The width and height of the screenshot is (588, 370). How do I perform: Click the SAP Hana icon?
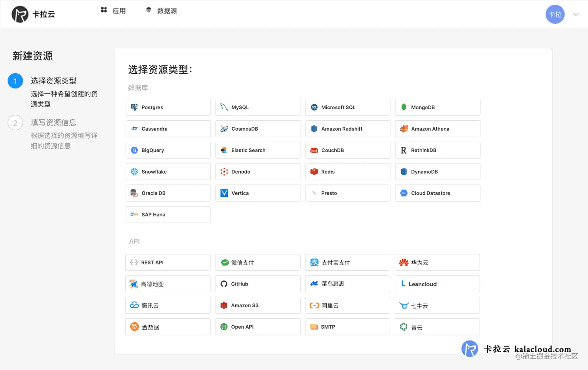point(134,214)
